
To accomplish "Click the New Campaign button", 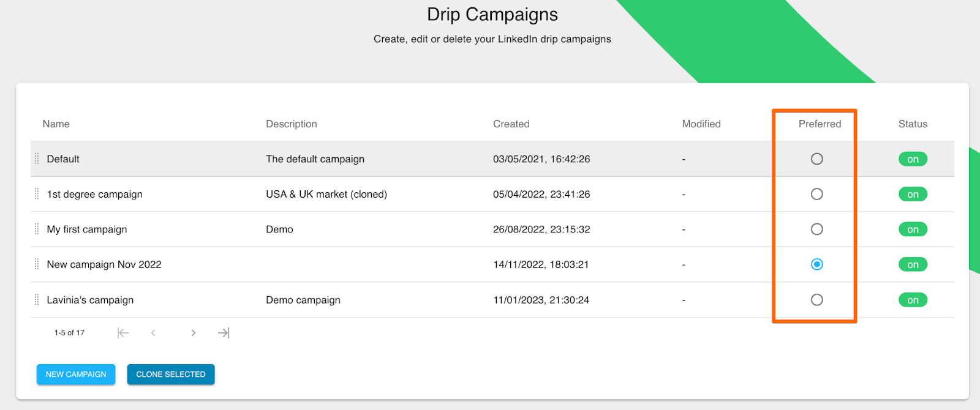I will [76, 375].
